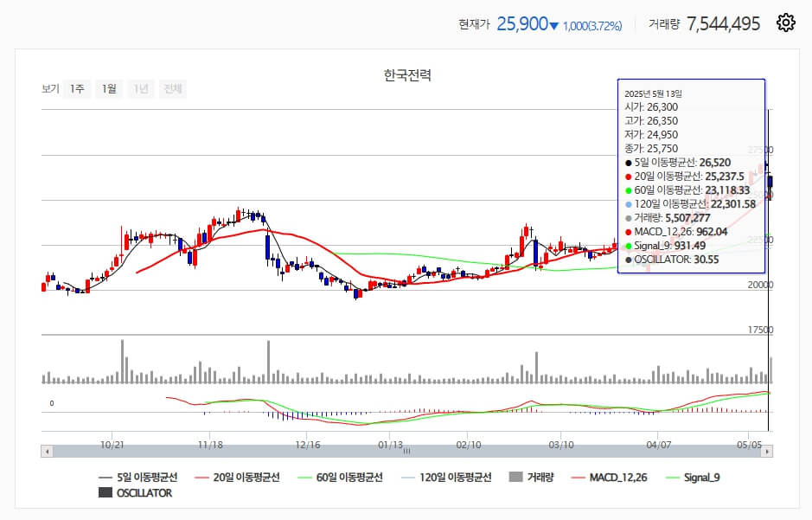Viewport: 812px width, 520px height.
Task: Toggle OSCILLATOR legend series
Action: (135, 492)
